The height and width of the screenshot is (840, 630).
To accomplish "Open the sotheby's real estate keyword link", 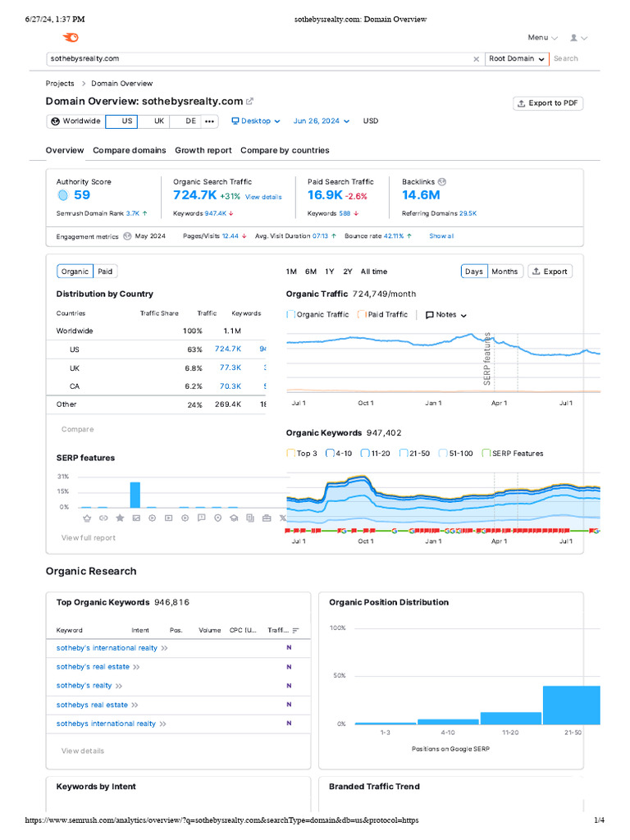I will tap(93, 667).
